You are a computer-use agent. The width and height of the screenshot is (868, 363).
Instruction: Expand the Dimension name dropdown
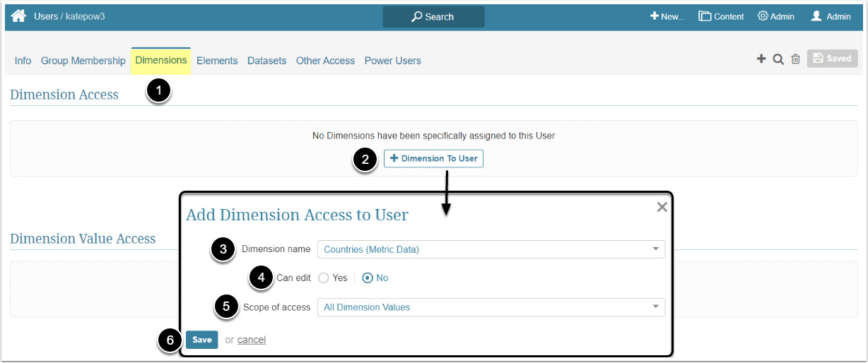coord(491,249)
